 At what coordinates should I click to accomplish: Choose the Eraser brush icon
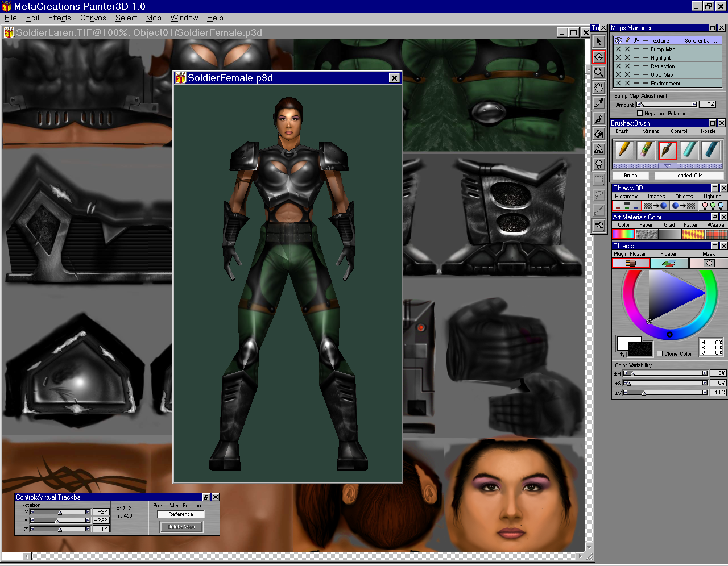click(646, 150)
